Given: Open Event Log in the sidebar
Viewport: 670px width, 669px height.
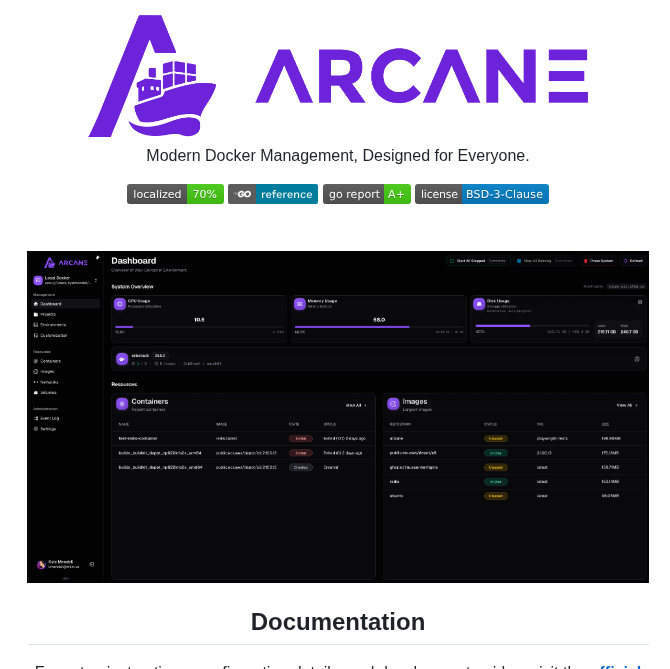Looking at the screenshot, I should (66, 418).
